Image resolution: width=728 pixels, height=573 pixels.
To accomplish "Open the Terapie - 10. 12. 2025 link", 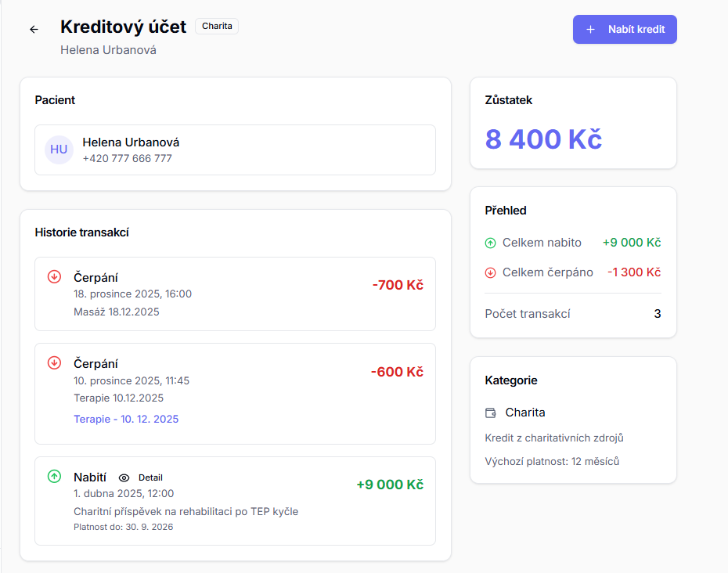I will (126, 419).
